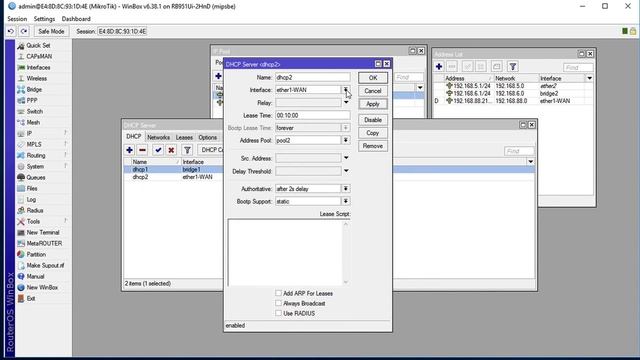Open the Bridge menu in the sidebar
Screen dimensions: 640x360
click(x=34, y=89)
